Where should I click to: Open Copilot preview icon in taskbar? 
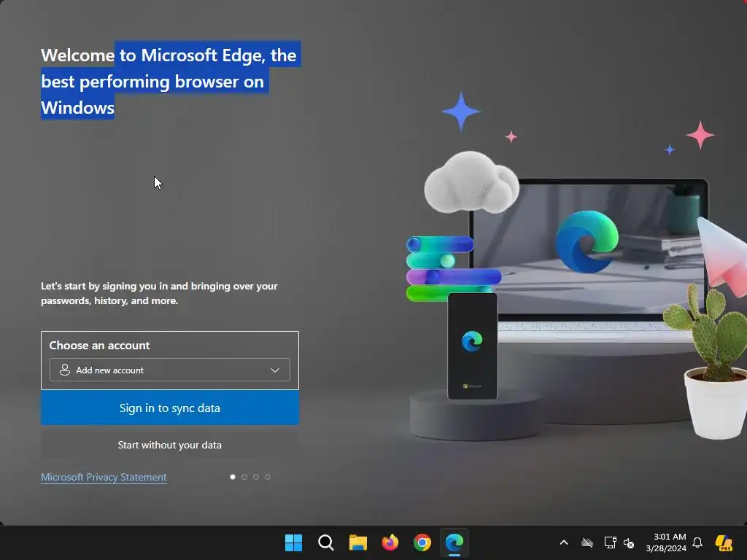tap(724, 542)
